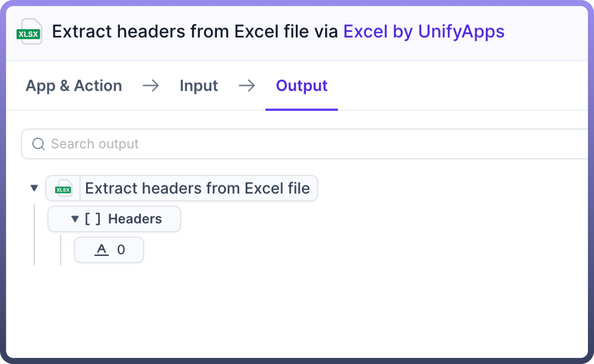This screenshot has width=594, height=364.
Task: Select the Extract headers from Excel file label
Action: (x=197, y=188)
